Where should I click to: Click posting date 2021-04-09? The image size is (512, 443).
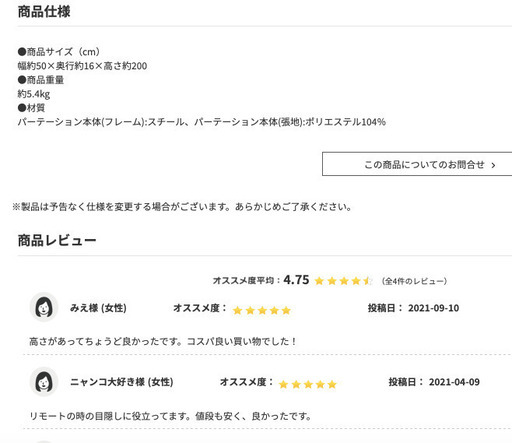click(454, 382)
